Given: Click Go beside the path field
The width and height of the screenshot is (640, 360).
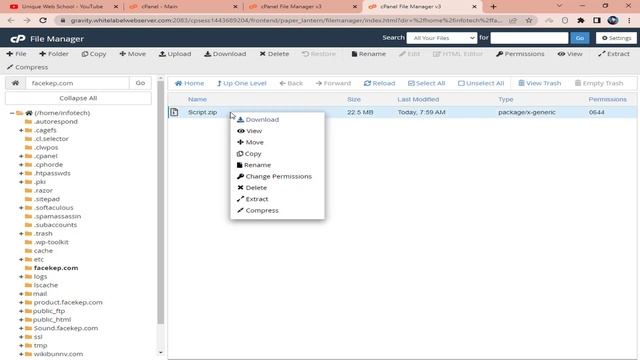Looking at the screenshot, I should point(140,83).
